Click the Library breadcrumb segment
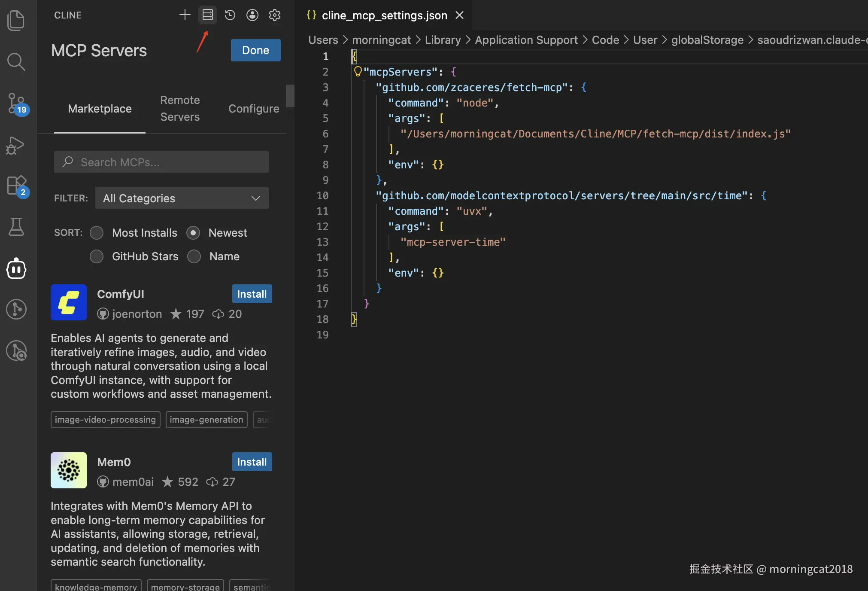868x591 pixels. click(443, 40)
